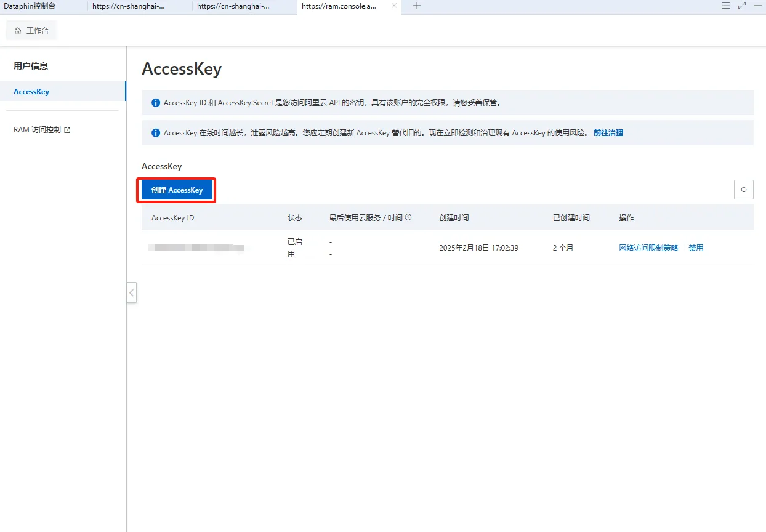Click the external link icon beside RAM 访问控制
766x532 pixels.
(x=68, y=130)
